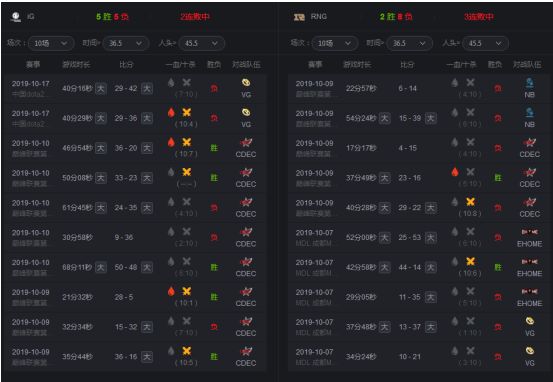Open RNG's kills 45.5 dropdown
This screenshot has width=553, height=382.
click(x=485, y=43)
